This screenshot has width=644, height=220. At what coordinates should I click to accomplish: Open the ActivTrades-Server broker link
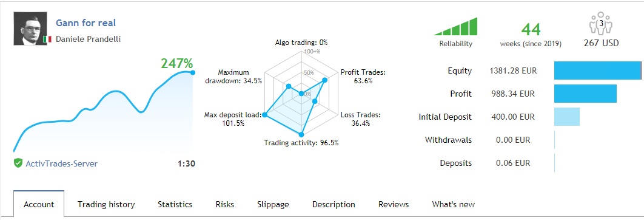click(62, 163)
